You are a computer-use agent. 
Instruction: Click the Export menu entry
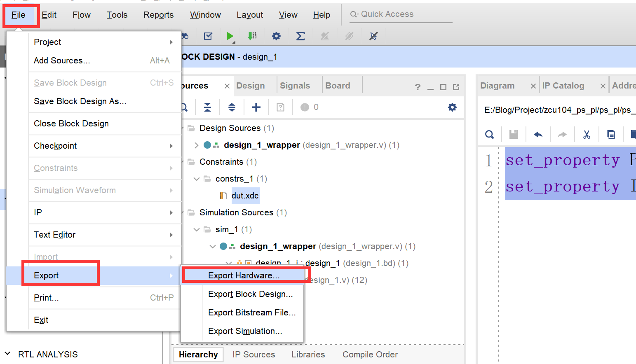pos(94,275)
